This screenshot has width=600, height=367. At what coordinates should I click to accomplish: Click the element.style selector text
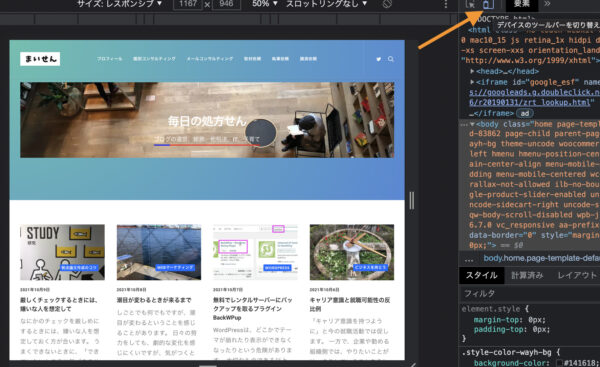click(x=491, y=309)
